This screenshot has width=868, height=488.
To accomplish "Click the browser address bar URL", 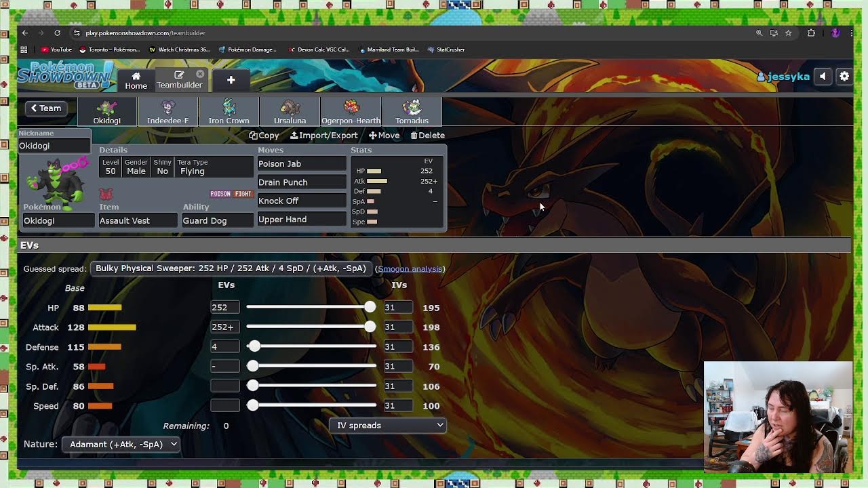I will tap(146, 33).
